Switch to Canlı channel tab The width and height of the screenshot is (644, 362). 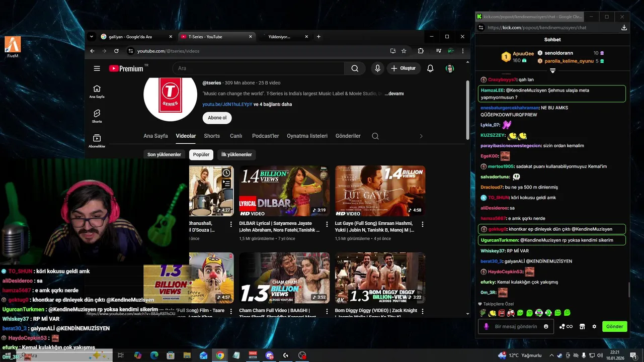point(236,136)
